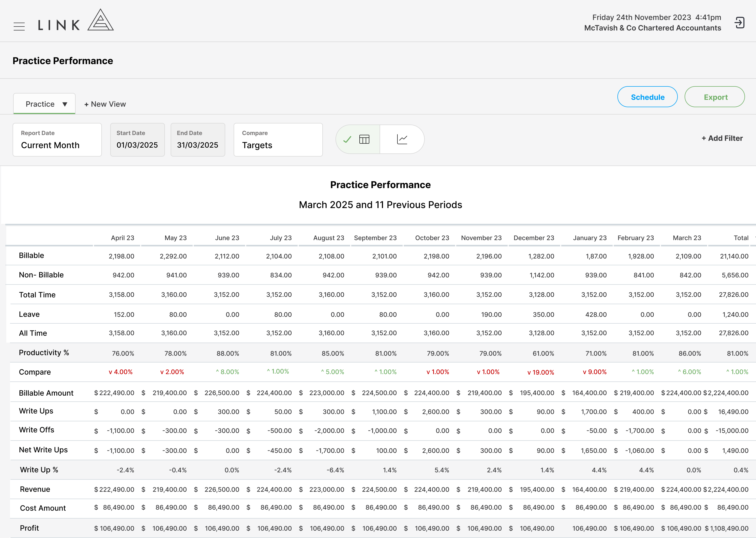Click June 23 Compare value ^ 8.00%

click(x=227, y=372)
